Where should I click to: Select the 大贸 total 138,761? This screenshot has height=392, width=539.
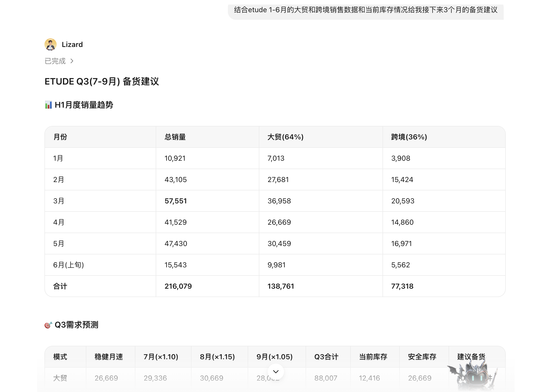281,286
